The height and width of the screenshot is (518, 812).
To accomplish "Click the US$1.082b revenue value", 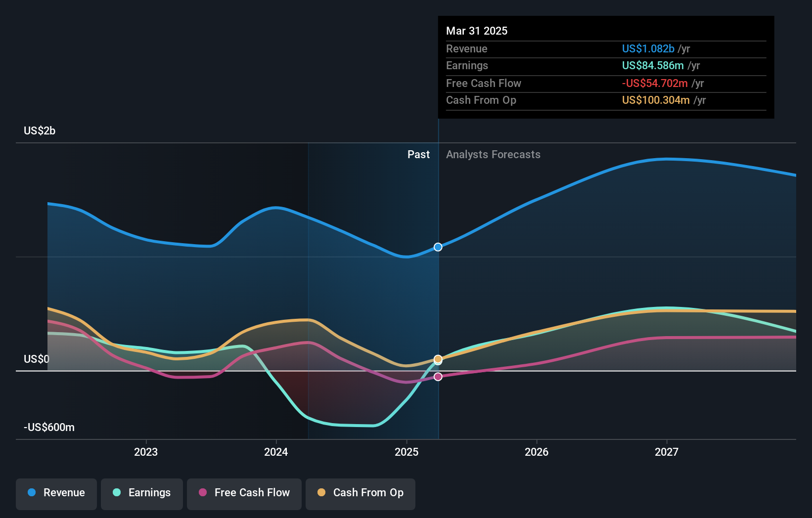I will (648, 49).
